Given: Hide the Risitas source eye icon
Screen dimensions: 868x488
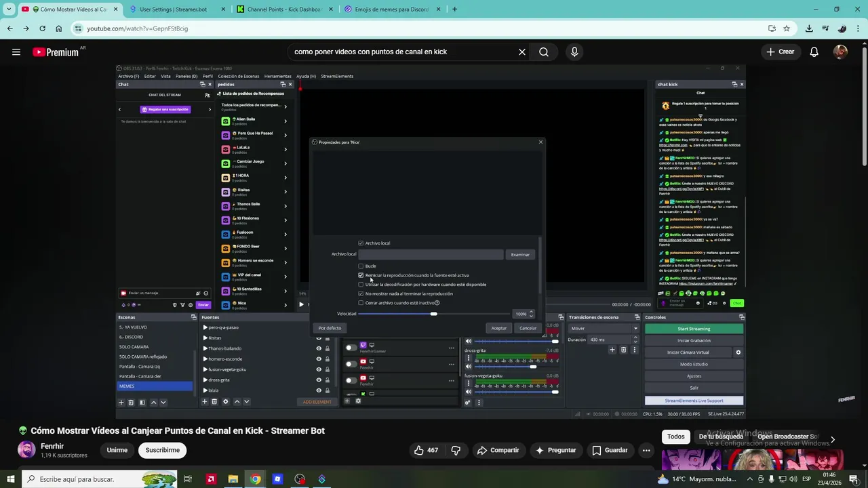Looking at the screenshot, I should pos(319,338).
